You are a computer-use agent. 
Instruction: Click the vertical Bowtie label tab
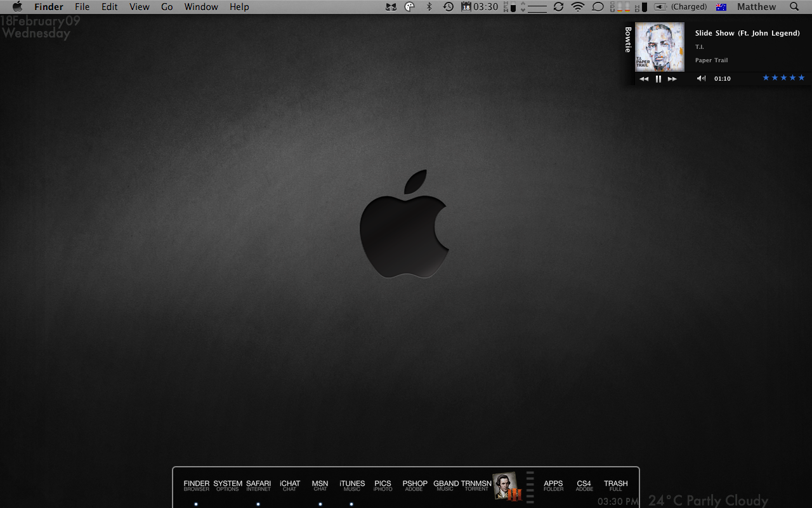(628, 39)
